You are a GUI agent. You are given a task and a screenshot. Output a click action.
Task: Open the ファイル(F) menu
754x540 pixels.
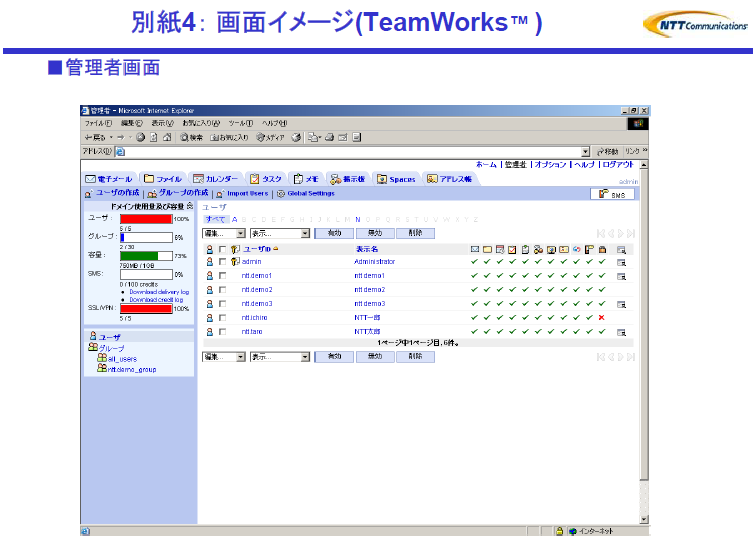click(99, 123)
